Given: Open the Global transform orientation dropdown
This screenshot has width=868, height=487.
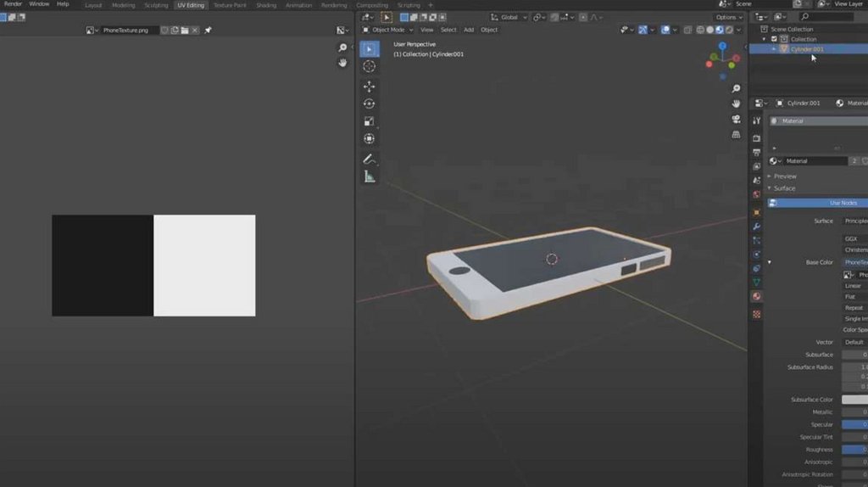Looking at the screenshot, I should click(509, 17).
